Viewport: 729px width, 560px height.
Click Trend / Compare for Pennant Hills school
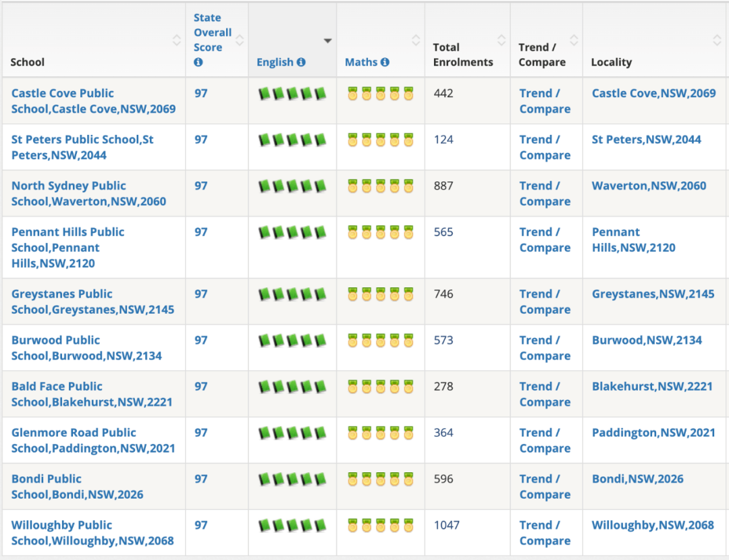click(x=545, y=240)
